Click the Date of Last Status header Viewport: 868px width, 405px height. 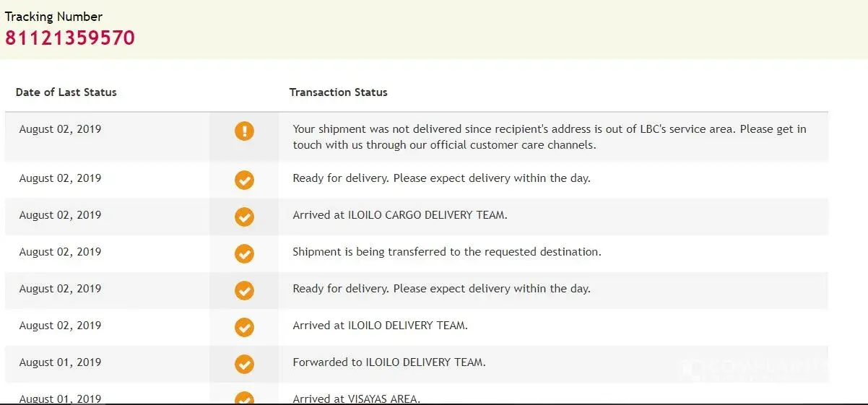click(x=66, y=92)
